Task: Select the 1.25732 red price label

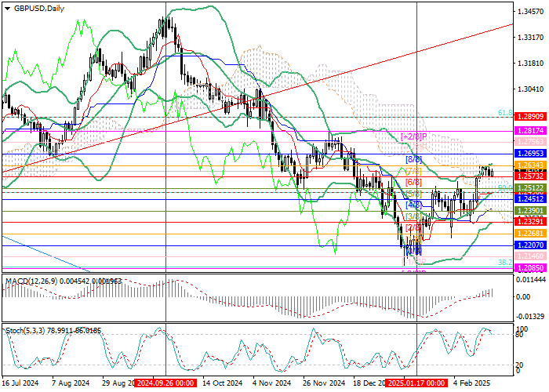Action: coord(529,176)
